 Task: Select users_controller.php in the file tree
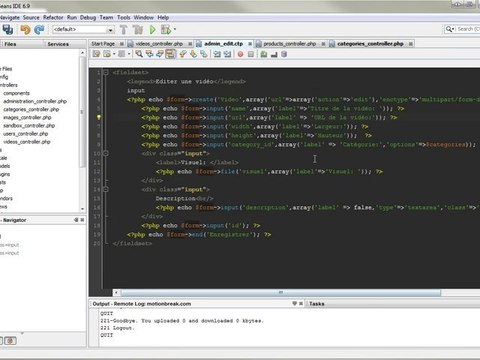(26, 134)
